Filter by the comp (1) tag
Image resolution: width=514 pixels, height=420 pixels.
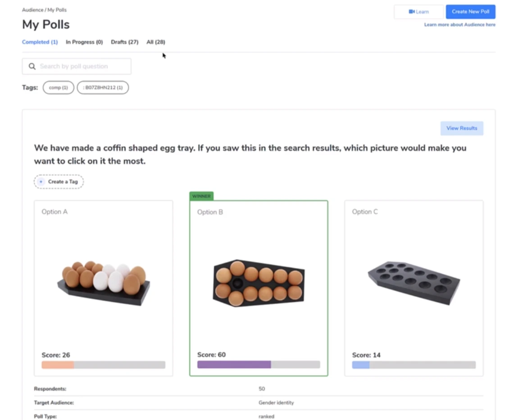59,88
